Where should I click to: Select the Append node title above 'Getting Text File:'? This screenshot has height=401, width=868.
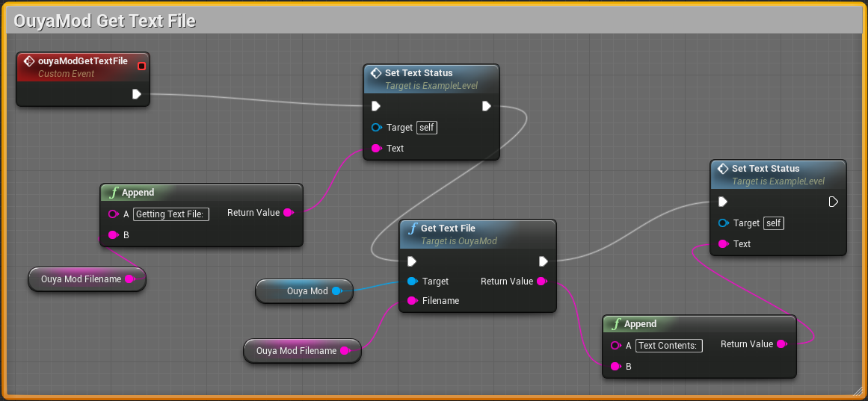[138, 193]
